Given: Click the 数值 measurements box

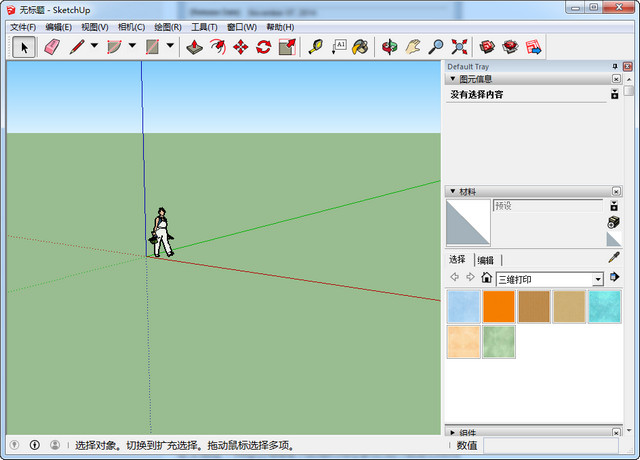Looking at the screenshot, I should click(x=552, y=445).
